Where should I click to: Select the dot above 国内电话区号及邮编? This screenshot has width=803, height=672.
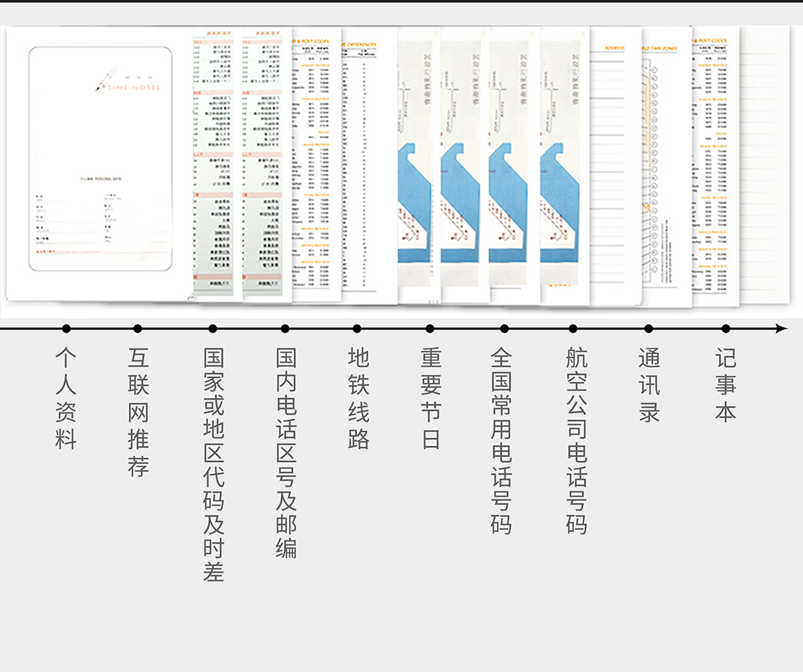tap(285, 329)
